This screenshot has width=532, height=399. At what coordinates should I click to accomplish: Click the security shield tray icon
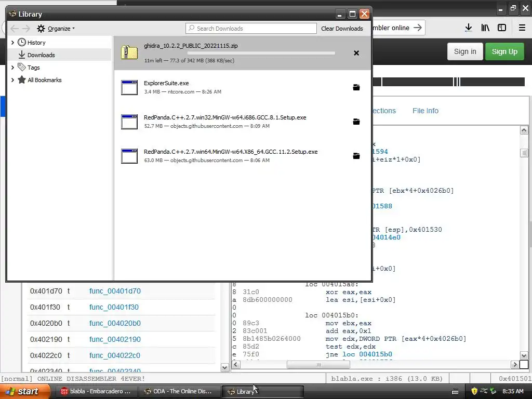(x=474, y=391)
